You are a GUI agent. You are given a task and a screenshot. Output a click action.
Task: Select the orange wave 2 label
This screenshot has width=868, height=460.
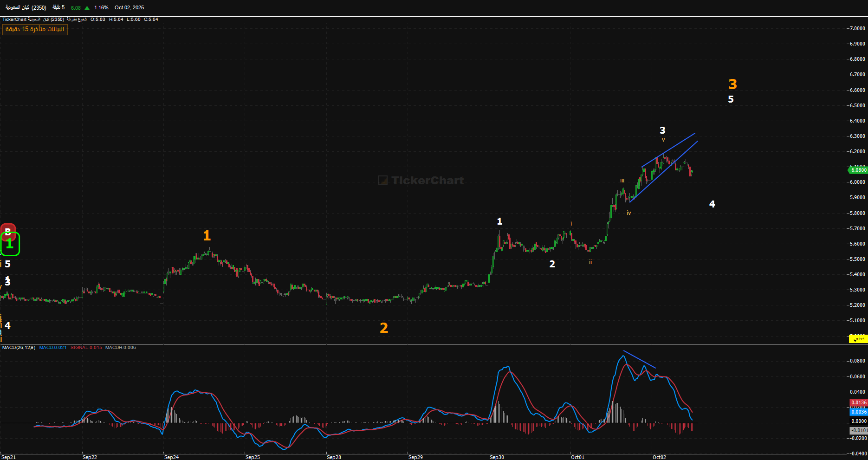pos(384,328)
